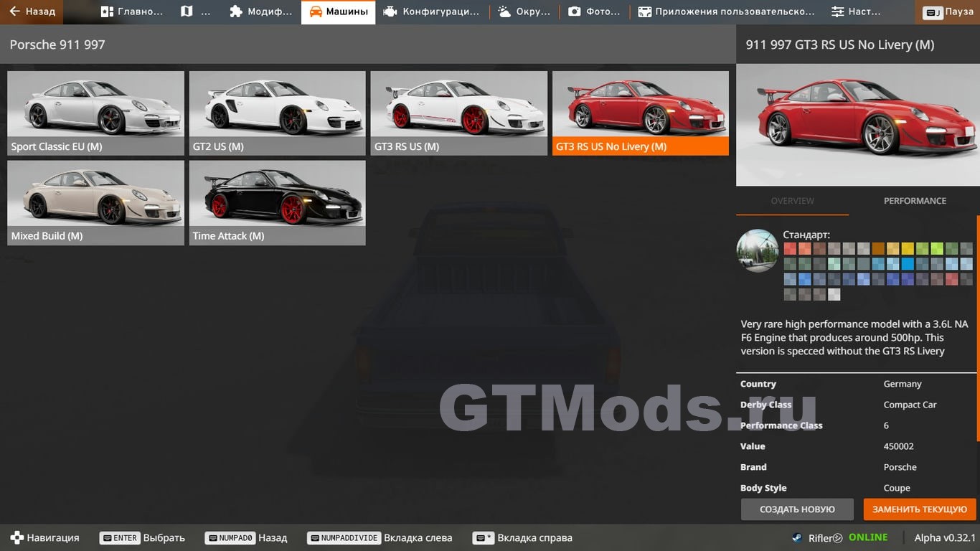980x551 pixels.
Task: Open the Главно... main menu tab
Action: point(132,11)
